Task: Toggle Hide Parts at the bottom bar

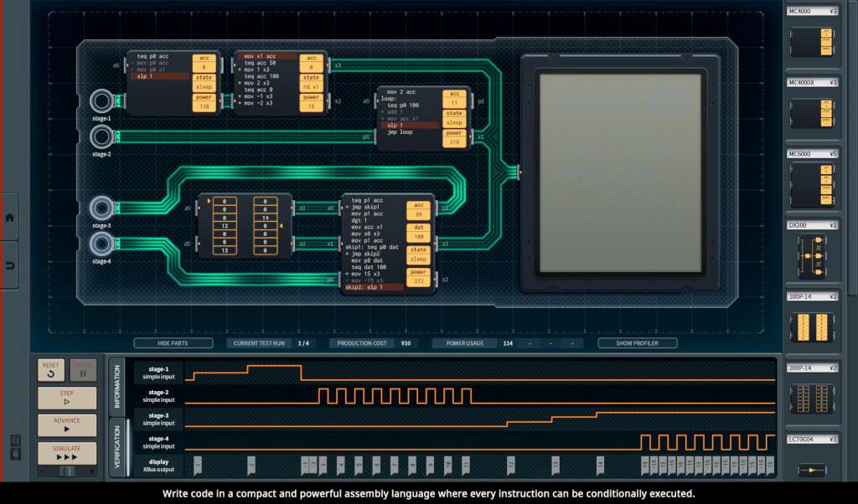Action: (173, 342)
